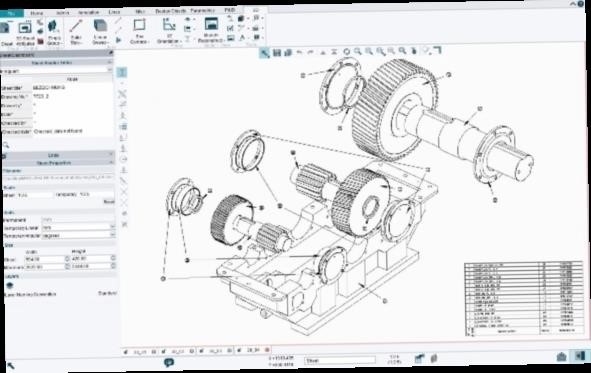591x373 pixels.
Task: Click the redo arrow in view toolbar
Action: pyautogui.click(x=311, y=52)
